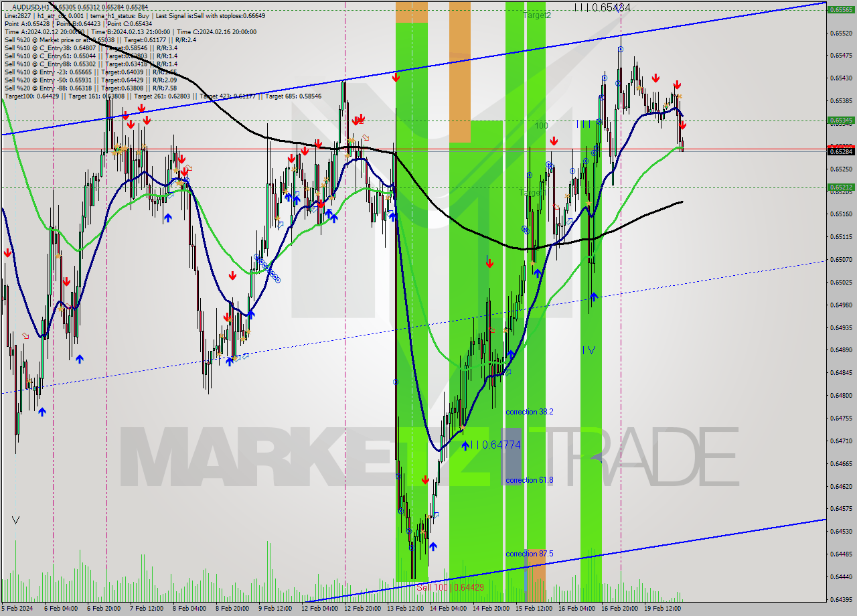The height and width of the screenshot is (616, 857).
Task: Click the '9 Feb 12:00' time axis label
Action: (x=275, y=609)
